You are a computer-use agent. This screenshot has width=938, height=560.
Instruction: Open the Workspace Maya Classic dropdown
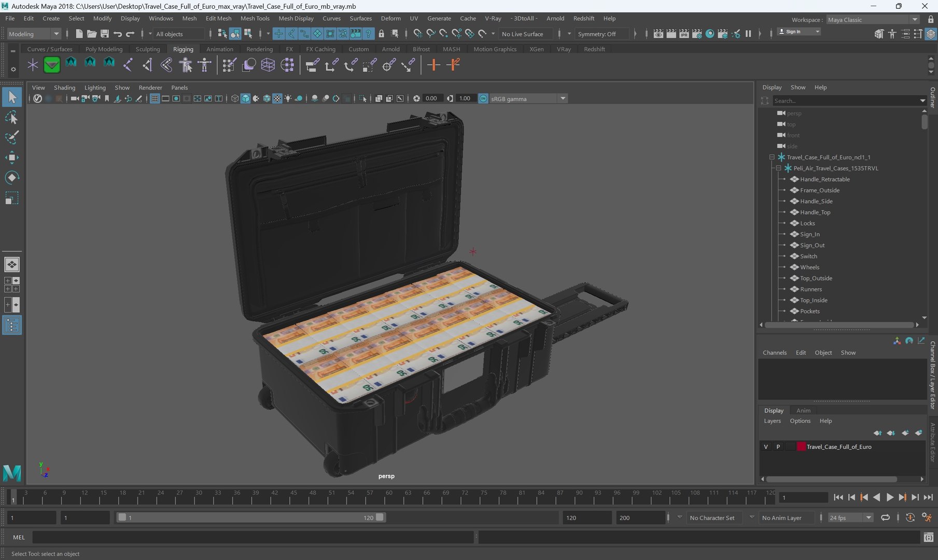click(873, 20)
